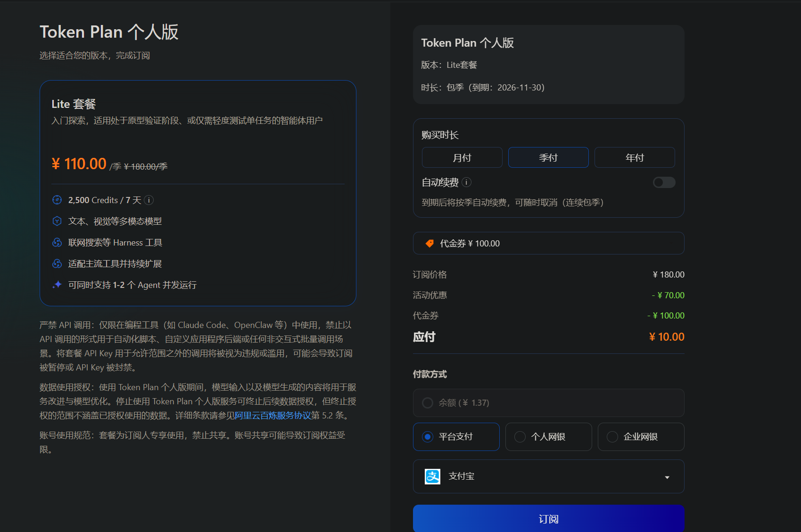Click the struck-through ¥180.00/季 price

tap(146, 167)
